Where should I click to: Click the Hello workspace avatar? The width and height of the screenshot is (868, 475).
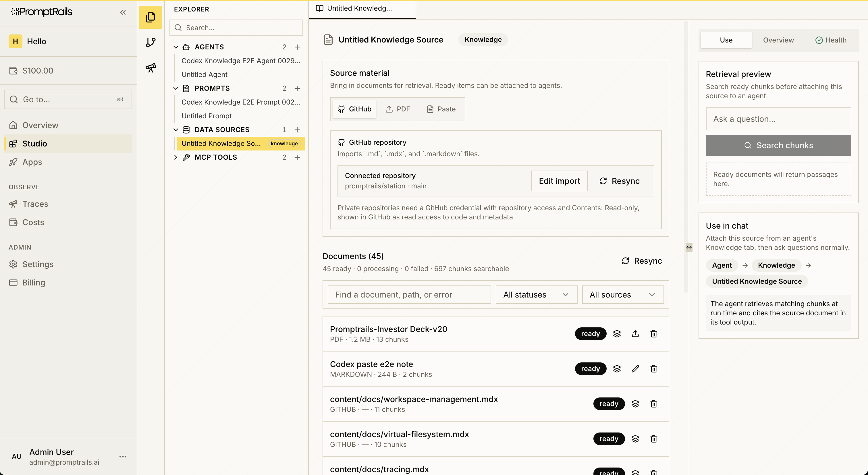click(x=16, y=41)
